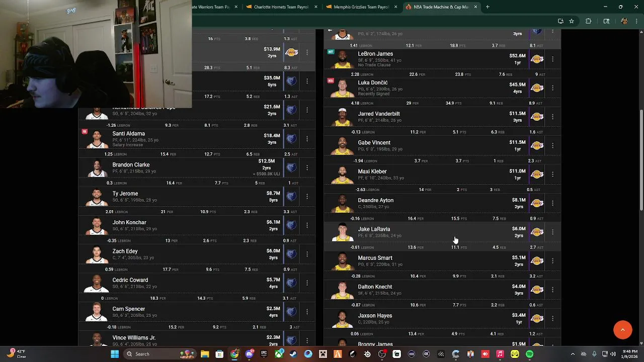Image resolution: width=644 pixels, height=362 pixels.
Task: Click the red badge next to Santi Aldama
Action: (x=85, y=131)
